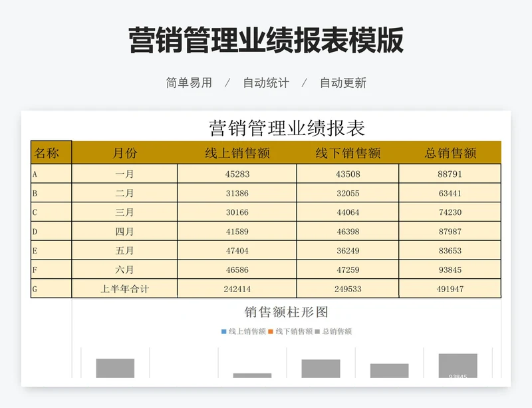Select the 三月 month cell
This screenshot has width=532, height=408.
tap(124, 212)
